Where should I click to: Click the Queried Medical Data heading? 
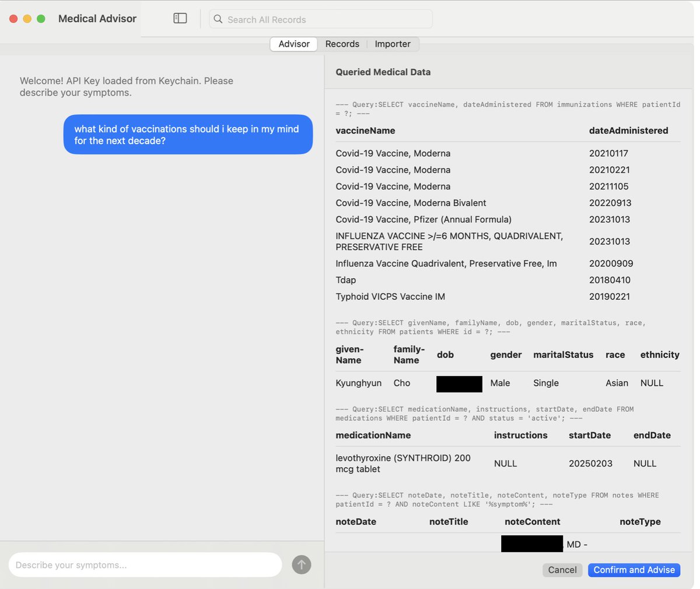(383, 72)
